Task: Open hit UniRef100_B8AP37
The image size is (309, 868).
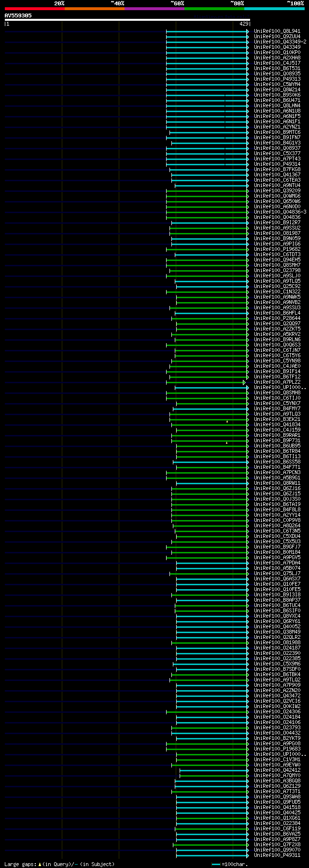Action: tap(277, 600)
